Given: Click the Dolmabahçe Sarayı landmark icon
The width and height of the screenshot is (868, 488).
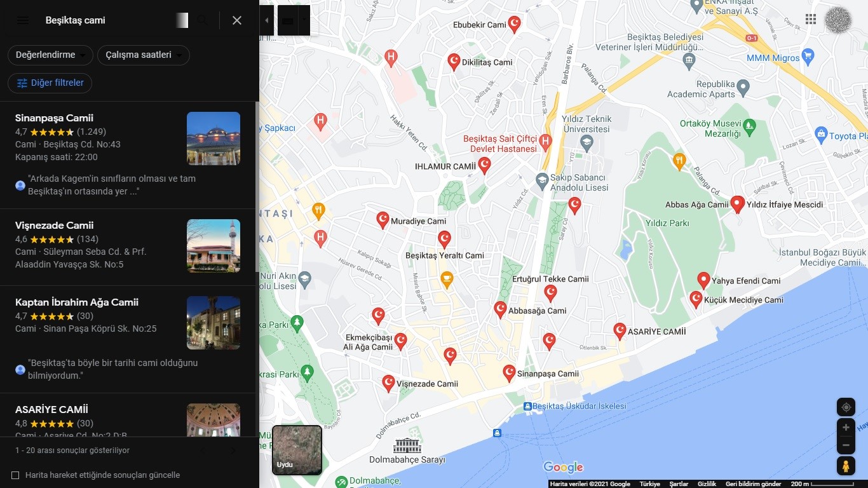Looking at the screenshot, I should 407,445.
